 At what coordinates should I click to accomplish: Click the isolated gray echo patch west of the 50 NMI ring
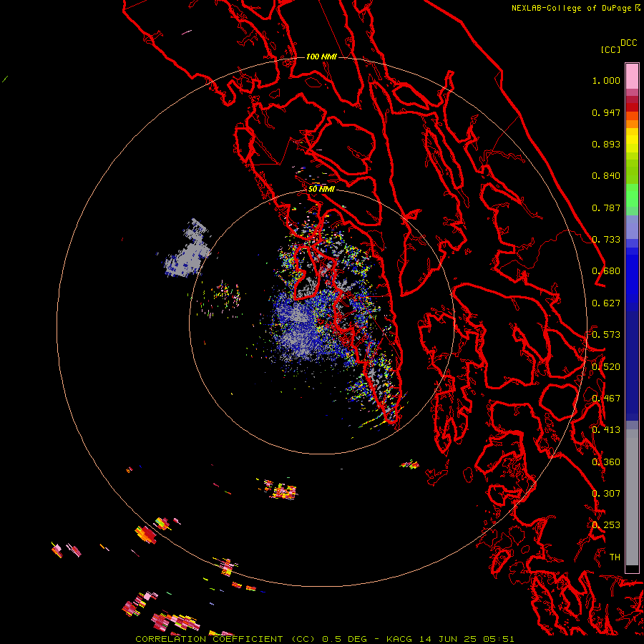[189, 250]
